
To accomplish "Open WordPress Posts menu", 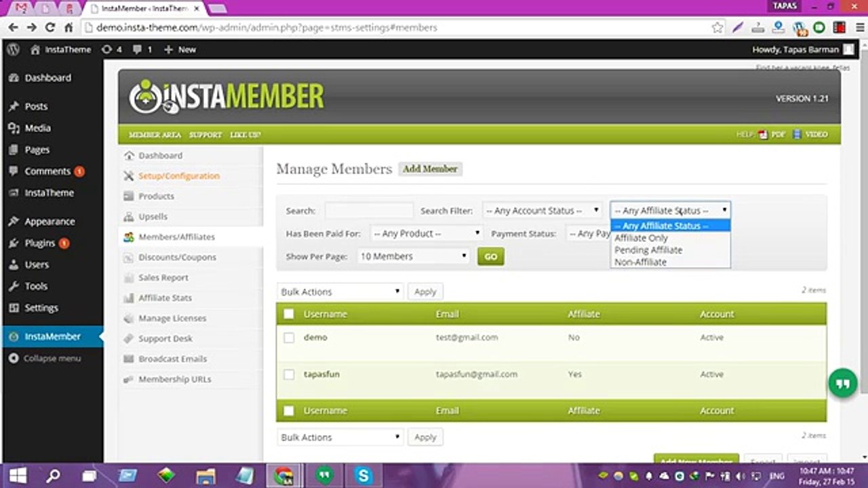I will pyautogui.click(x=36, y=106).
